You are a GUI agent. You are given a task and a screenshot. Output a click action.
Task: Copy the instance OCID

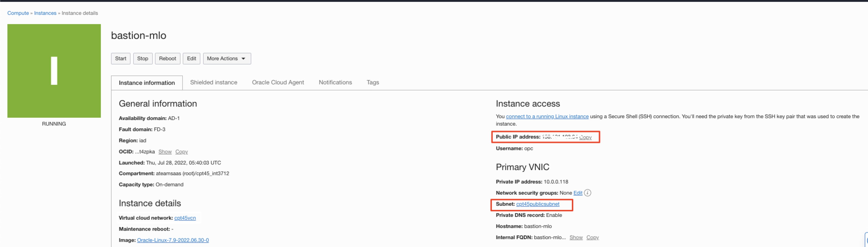pos(181,152)
